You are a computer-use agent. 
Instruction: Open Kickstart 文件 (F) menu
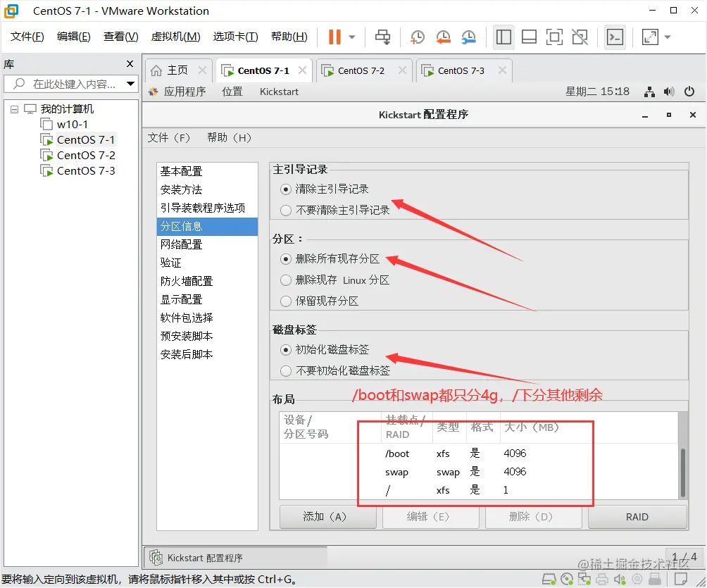pos(168,137)
